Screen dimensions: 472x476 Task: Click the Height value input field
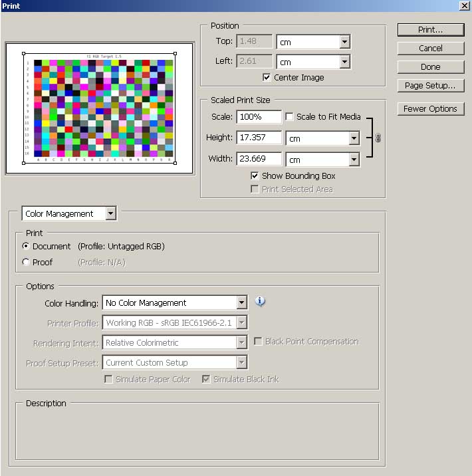259,138
